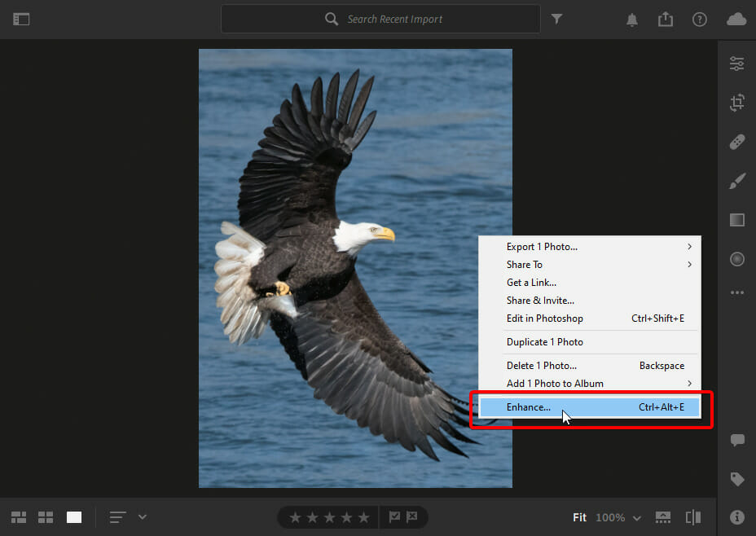756x536 pixels.
Task: Give the photo a five-star rating
Action: (x=362, y=516)
